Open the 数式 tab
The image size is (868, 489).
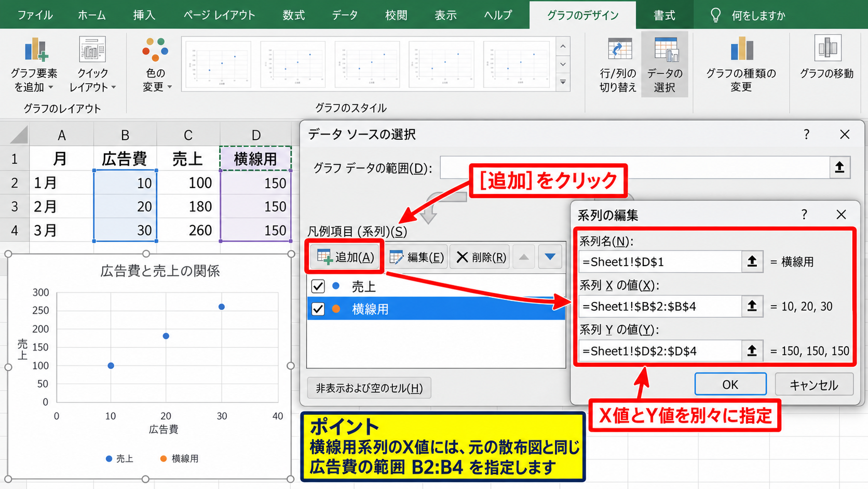(293, 15)
